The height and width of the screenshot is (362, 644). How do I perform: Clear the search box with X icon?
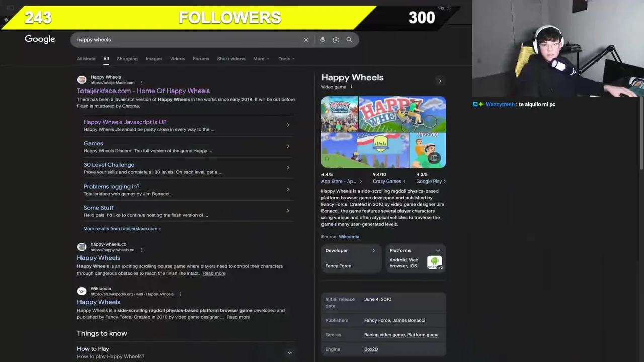[306, 40]
